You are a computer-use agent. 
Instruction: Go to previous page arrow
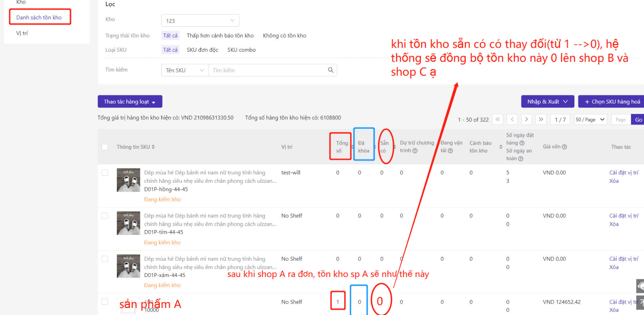pos(512,119)
